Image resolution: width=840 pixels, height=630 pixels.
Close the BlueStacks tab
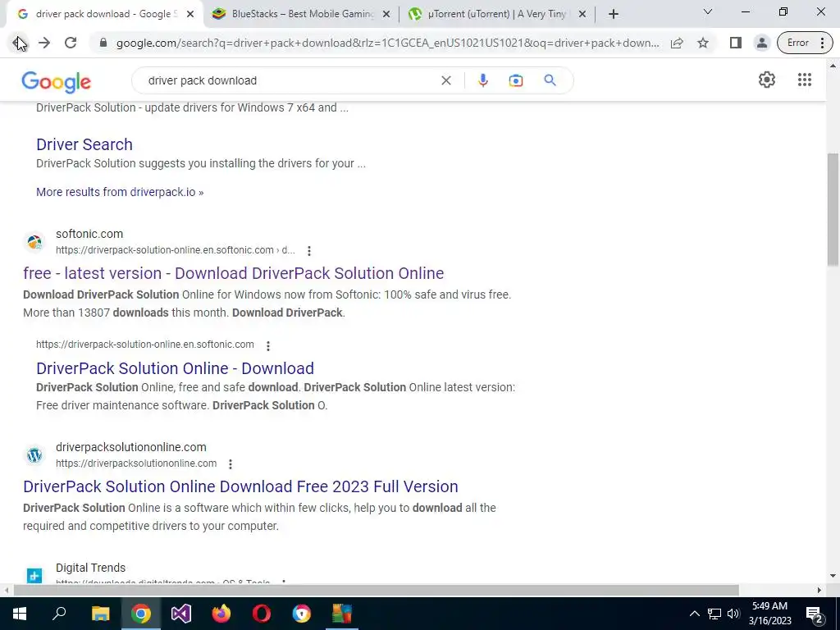click(x=386, y=14)
